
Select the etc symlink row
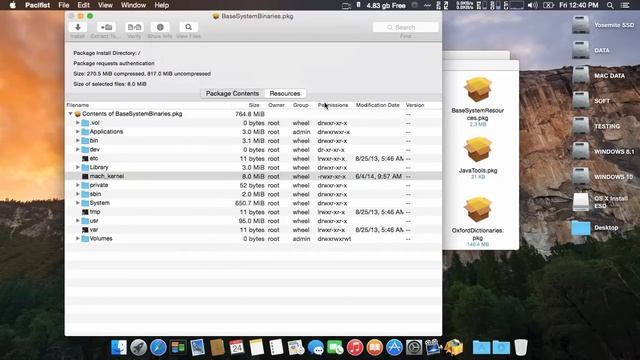[x=253, y=158]
